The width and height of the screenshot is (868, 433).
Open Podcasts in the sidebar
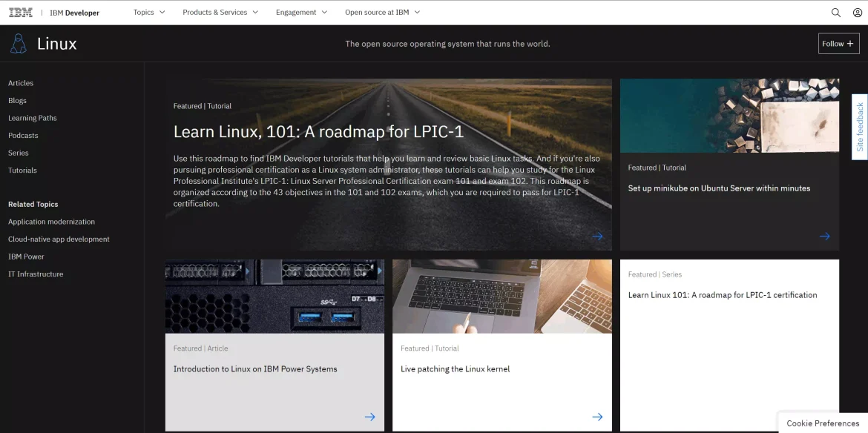pyautogui.click(x=23, y=136)
